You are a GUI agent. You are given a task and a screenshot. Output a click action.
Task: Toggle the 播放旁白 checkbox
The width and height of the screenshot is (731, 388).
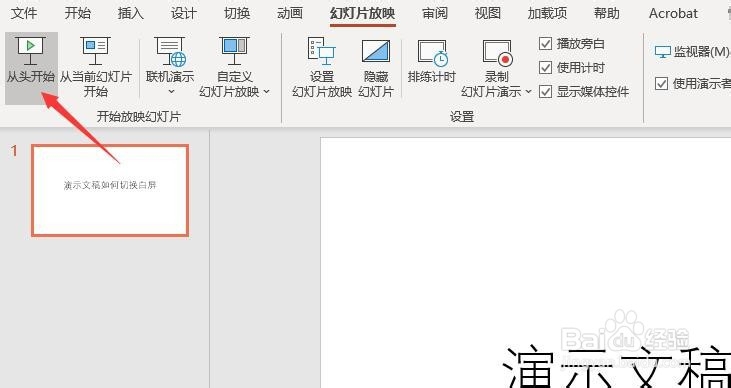(545, 44)
